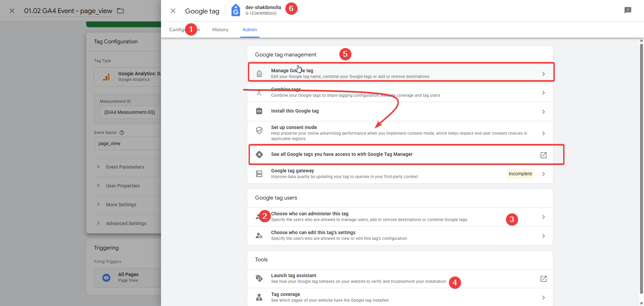The height and width of the screenshot is (306, 644).
Task: Click the tag name 01.02 GA4 Event - page_view
Action: [x=68, y=11]
